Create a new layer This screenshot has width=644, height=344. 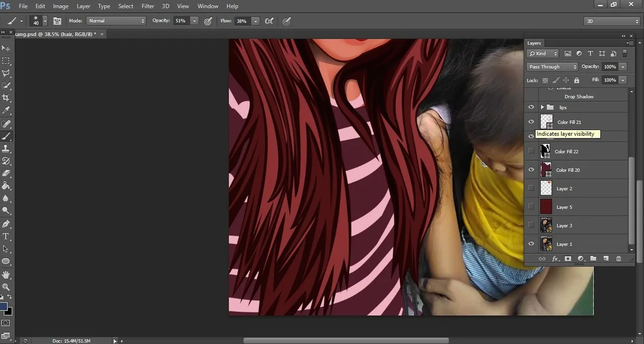[x=606, y=258]
